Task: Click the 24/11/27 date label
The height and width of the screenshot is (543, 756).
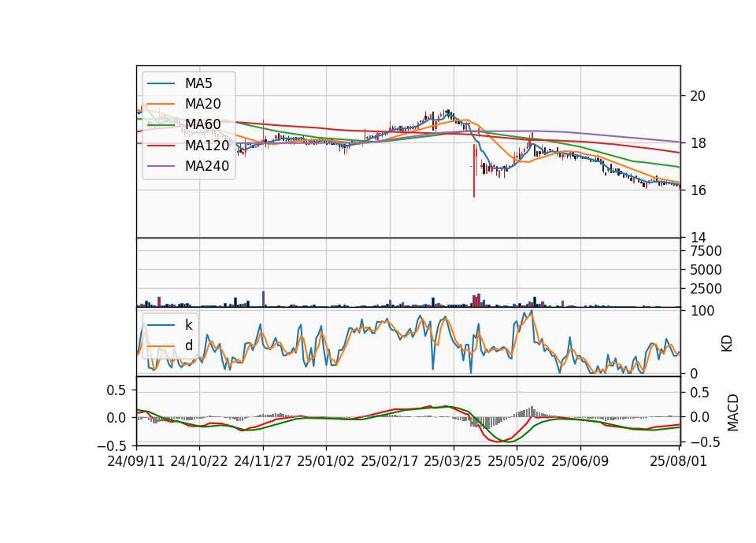Action: [x=263, y=461]
